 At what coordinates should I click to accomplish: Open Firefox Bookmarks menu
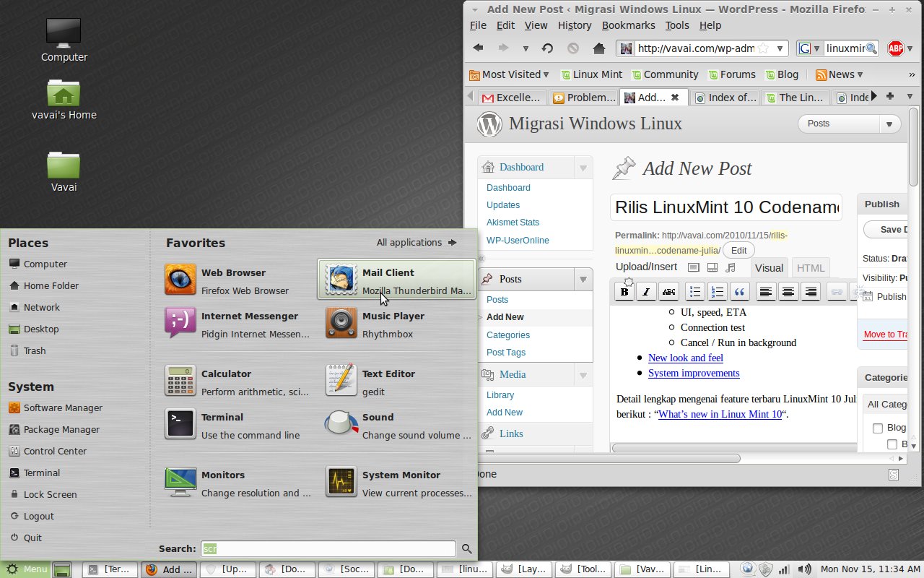tap(628, 25)
